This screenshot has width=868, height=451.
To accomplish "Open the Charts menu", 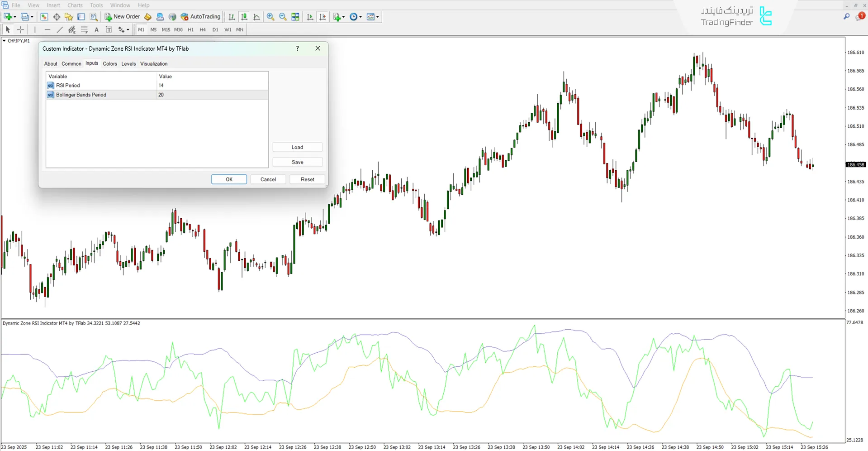I will [75, 5].
